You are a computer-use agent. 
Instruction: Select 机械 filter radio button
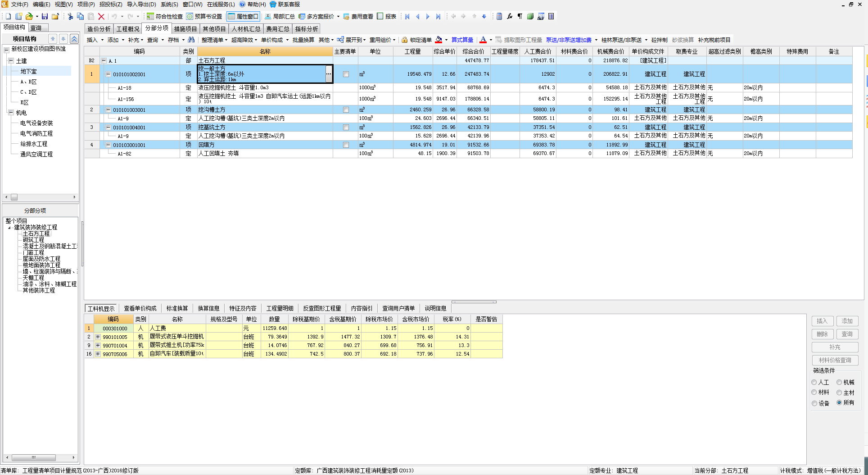[x=839, y=382]
